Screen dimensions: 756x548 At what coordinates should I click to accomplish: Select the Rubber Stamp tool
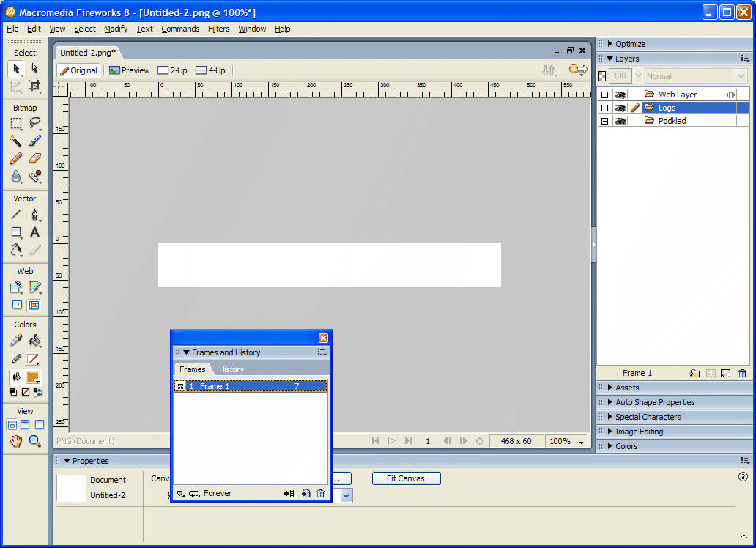[34, 177]
